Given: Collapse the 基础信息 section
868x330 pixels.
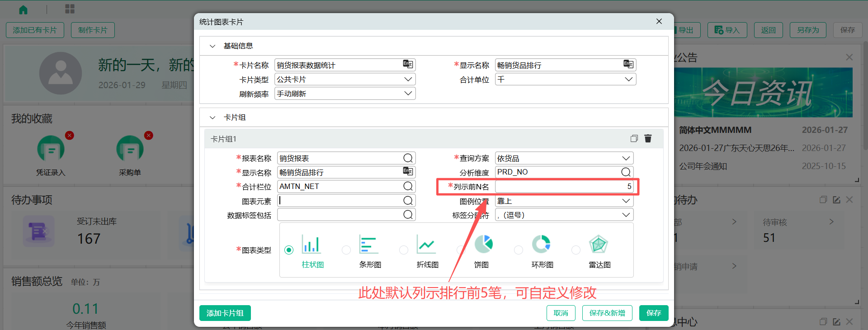Looking at the screenshot, I should click(212, 46).
